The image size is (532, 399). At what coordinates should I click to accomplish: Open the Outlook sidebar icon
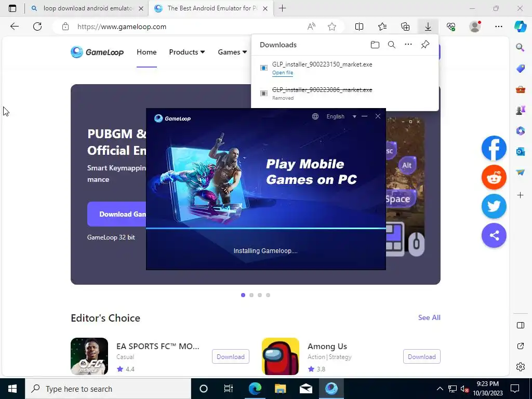[520, 151]
